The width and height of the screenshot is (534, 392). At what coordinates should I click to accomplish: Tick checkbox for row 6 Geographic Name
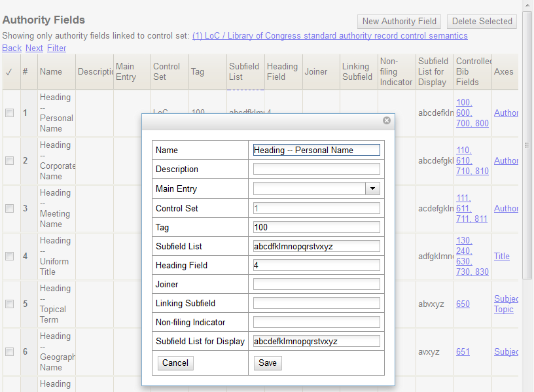10,351
